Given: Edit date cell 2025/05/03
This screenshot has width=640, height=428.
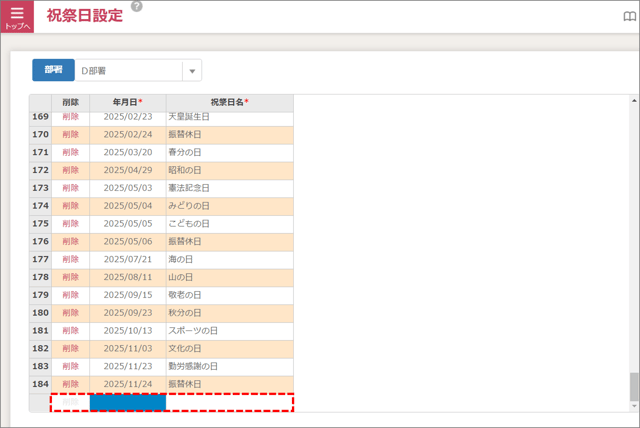Looking at the screenshot, I should (127, 187).
